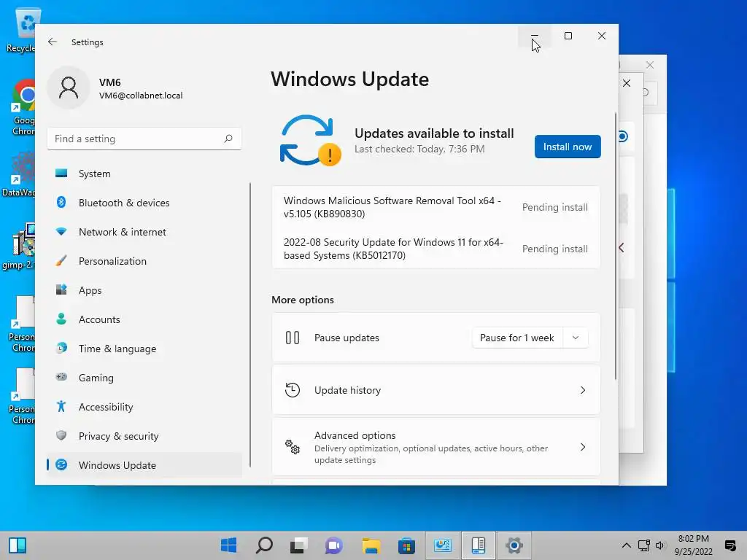
Task: Expand the pause duration dropdown arrow
Action: pyautogui.click(x=576, y=338)
